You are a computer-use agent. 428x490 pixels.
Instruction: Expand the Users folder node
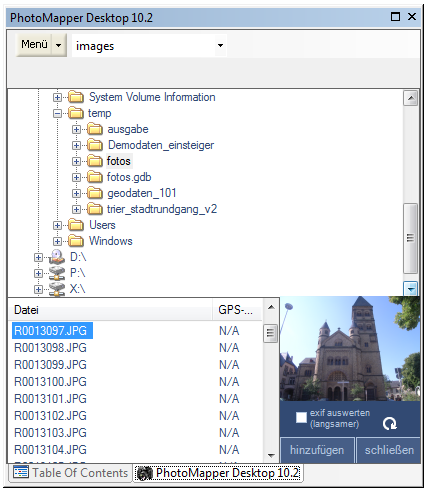click(57, 225)
